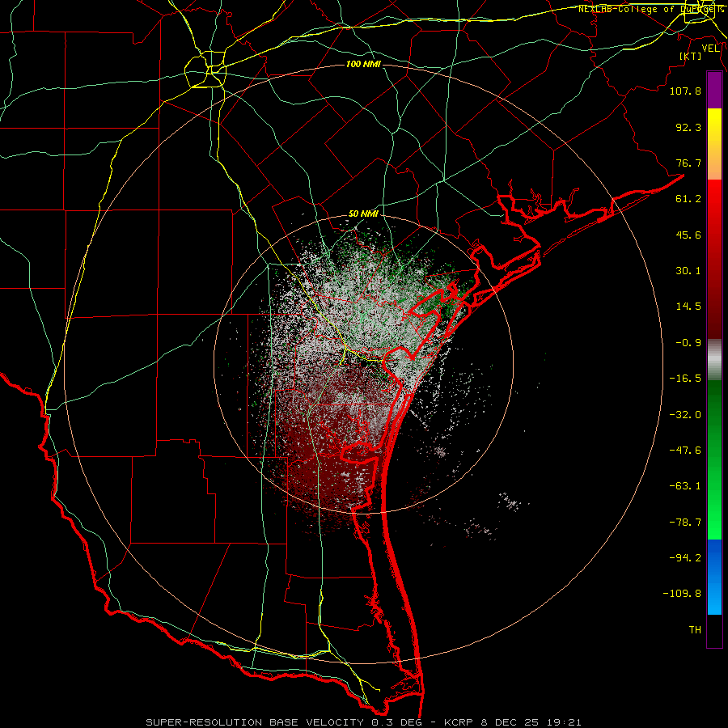728x728 pixels.
Task: Click the -94.2 value on velocity scale
Action: 685,557
